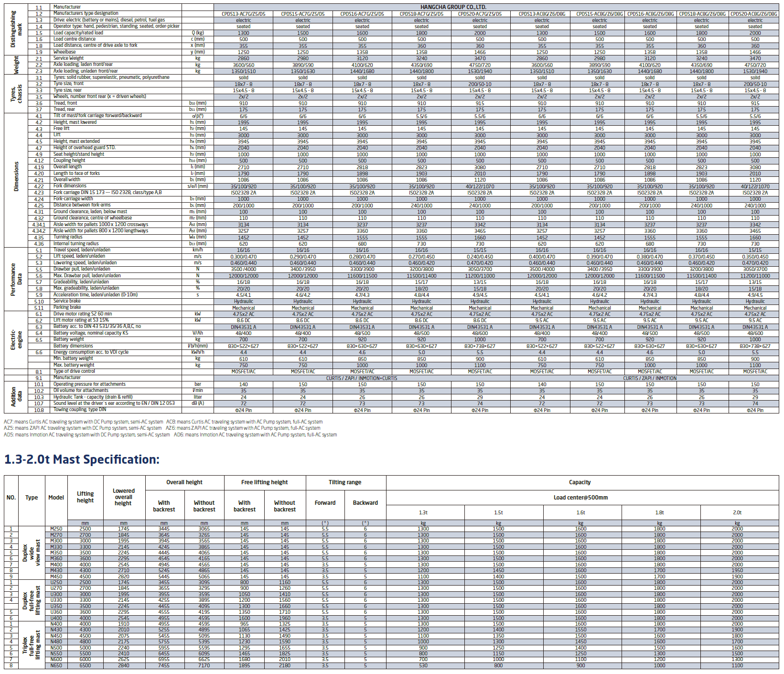Image resolution: width=784 pixels, height=674 pixels.
Task: Select the CPDS13-AC7G/Z5/D5 column header
Action: pyautogui.click(x=244, y=14)
